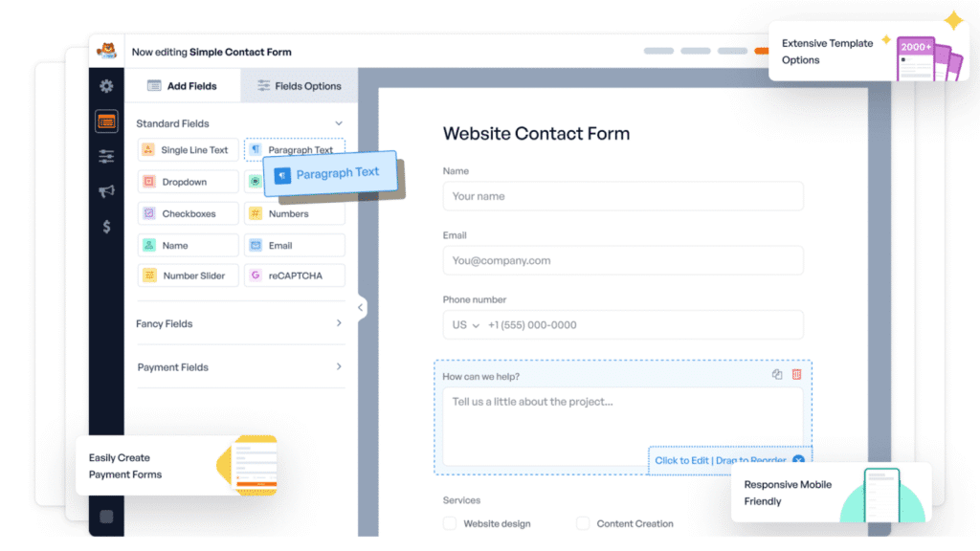Add a Number Slider field
The height and width of the screenshot is (551, 980).
(x=187, y=275)
